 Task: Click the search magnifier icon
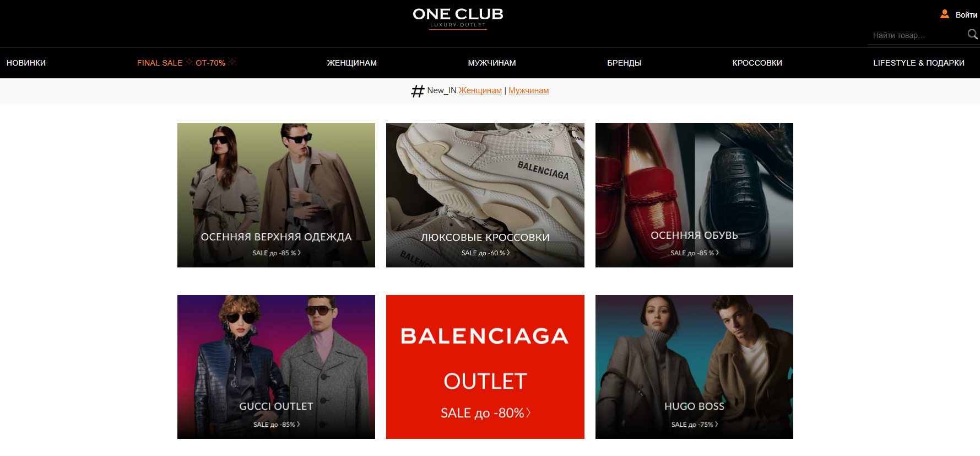click(x=972, y=35)
